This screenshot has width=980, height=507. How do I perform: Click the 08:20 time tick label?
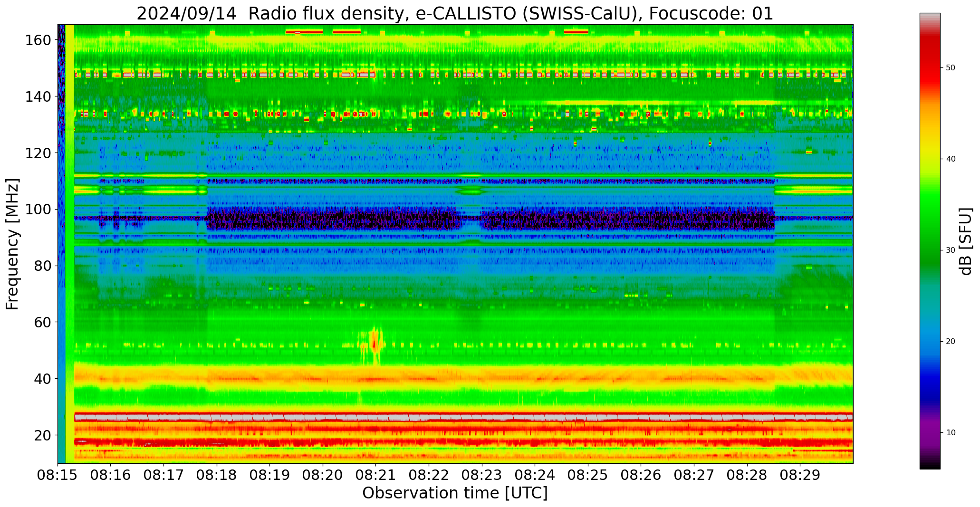(323, 475)
